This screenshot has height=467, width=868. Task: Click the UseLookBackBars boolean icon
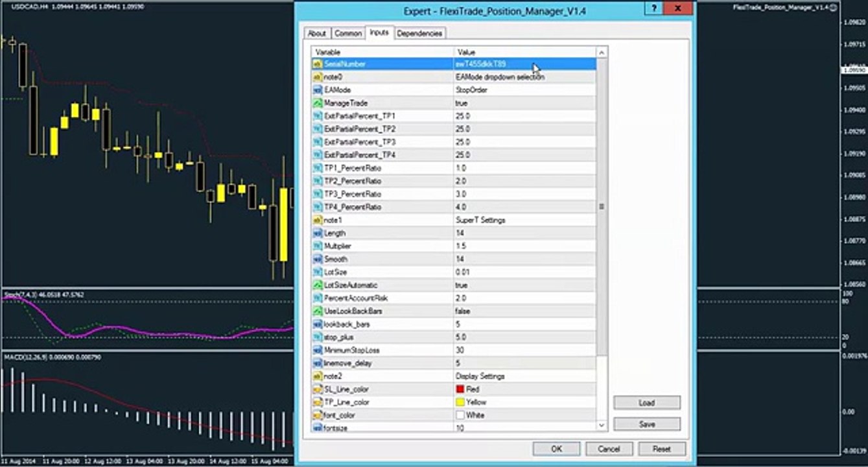click(x=318, y=311)
